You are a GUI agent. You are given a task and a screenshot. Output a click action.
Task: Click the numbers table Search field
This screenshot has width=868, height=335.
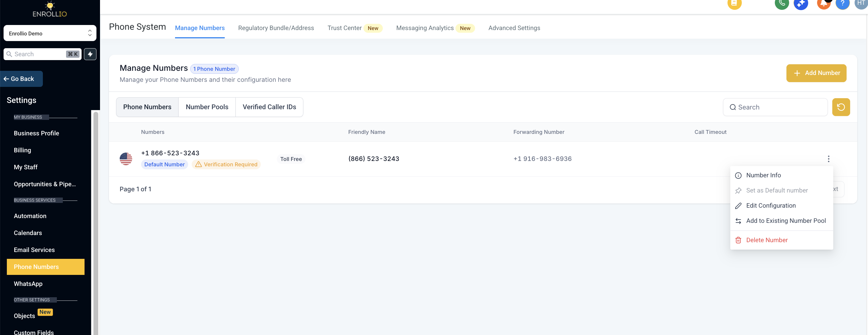[775, 107]
